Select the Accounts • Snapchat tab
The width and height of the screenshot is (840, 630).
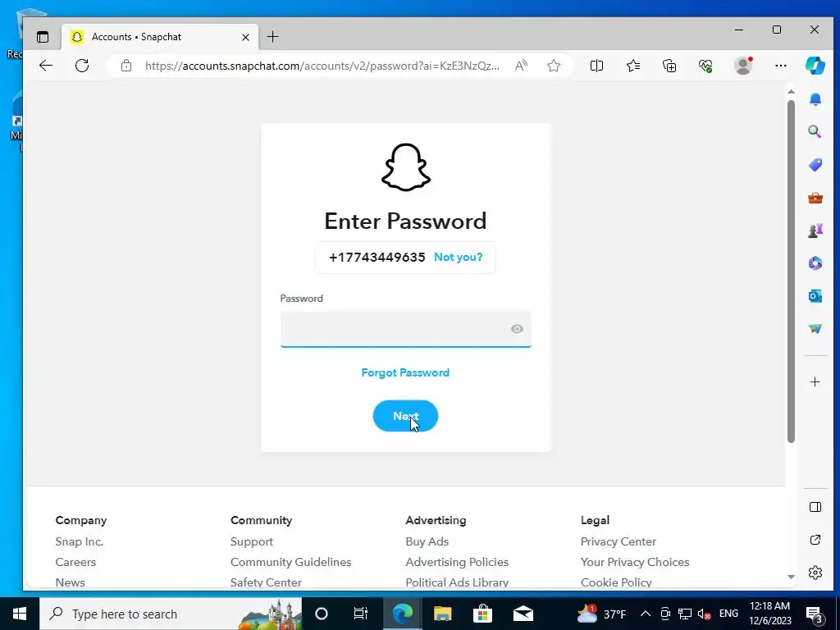[x=160, y=37]
